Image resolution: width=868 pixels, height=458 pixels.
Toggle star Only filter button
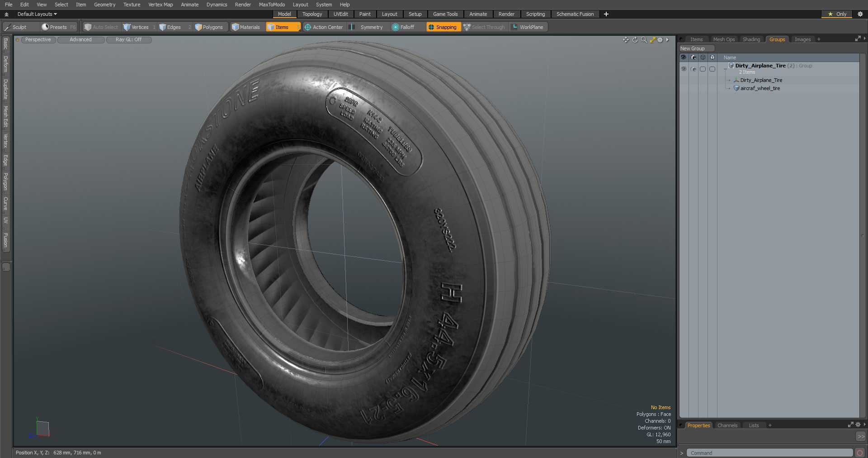(837, 14)
